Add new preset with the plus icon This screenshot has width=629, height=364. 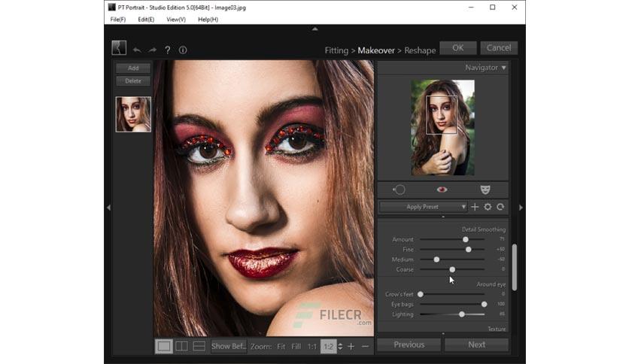(x=475, y=207)
